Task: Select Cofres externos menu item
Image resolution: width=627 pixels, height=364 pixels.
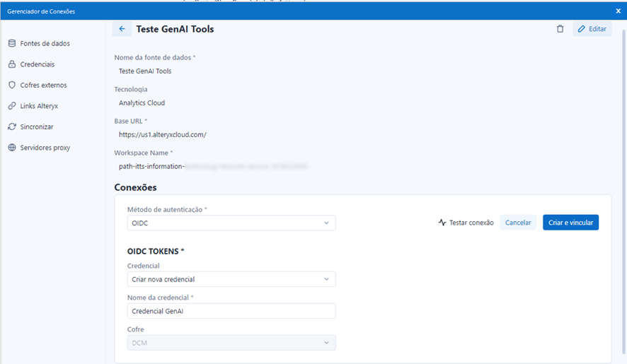Action: pyautogui.click(x=43, y=86)
